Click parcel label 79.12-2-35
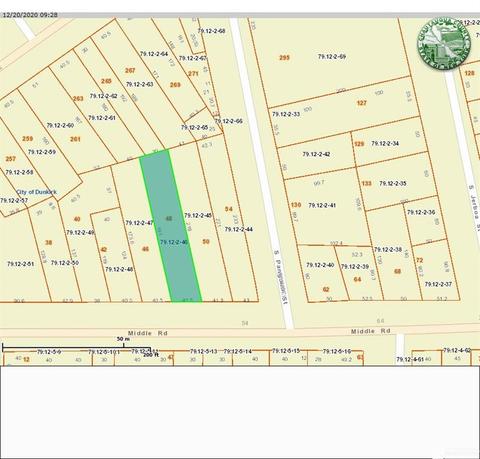 point(393,183)
